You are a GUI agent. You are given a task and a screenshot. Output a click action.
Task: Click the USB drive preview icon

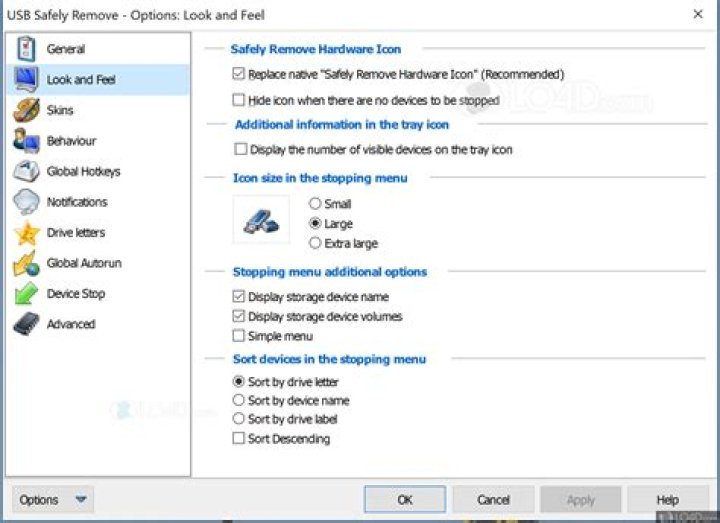click(x=261, y=221)
